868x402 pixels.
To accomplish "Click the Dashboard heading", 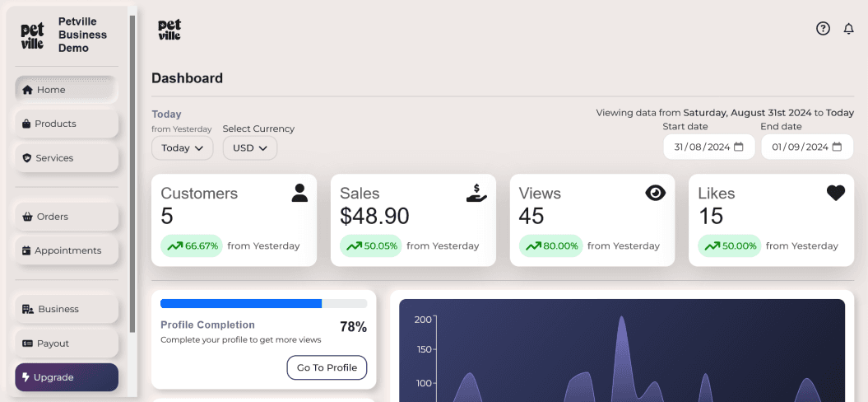I will click(x=187, y=78).
